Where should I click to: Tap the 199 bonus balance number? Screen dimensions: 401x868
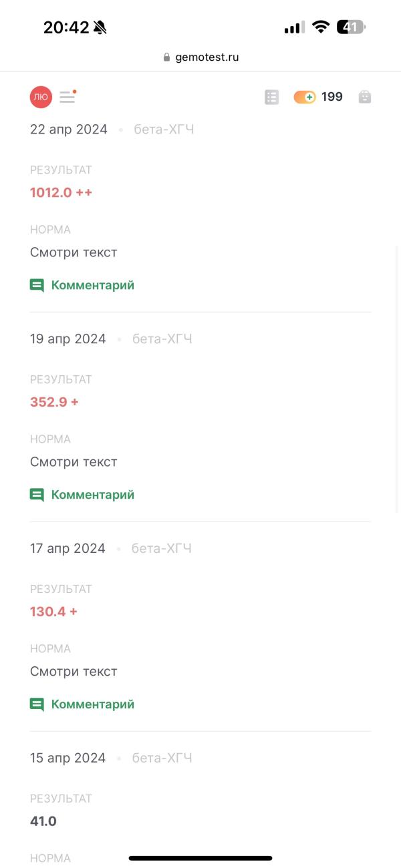(x=332, y=97)
